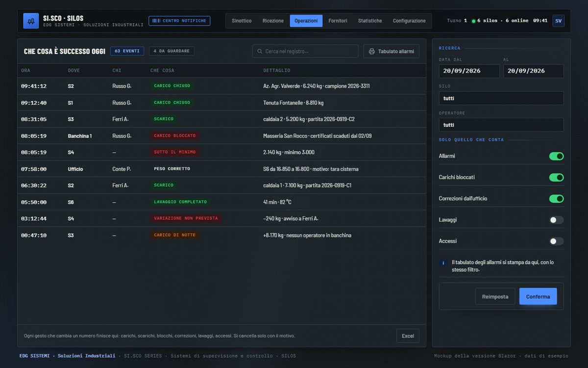Click the Conte P. operator cell
The height and width of the screenshot is (368, 588).
coord(122,169)
